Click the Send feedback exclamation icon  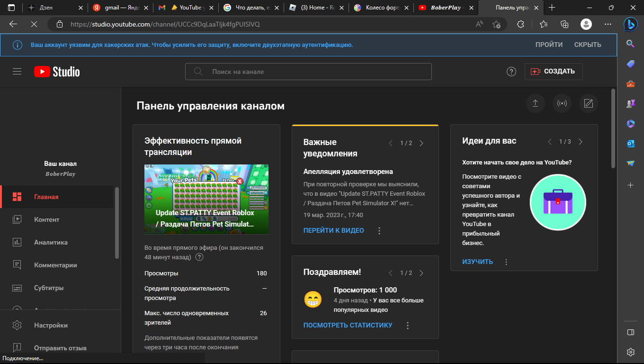pyautogui.click(x=17, y=348)
